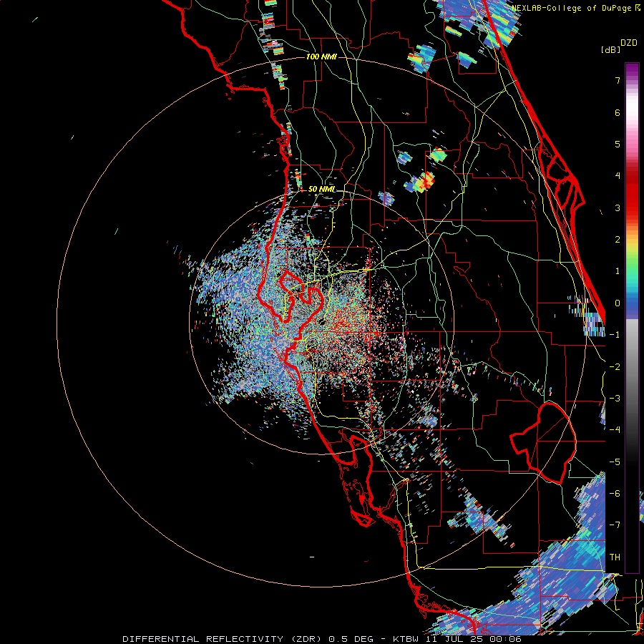Click the 1 value on the color scale

pyautogui.click(x=618, y=271)
